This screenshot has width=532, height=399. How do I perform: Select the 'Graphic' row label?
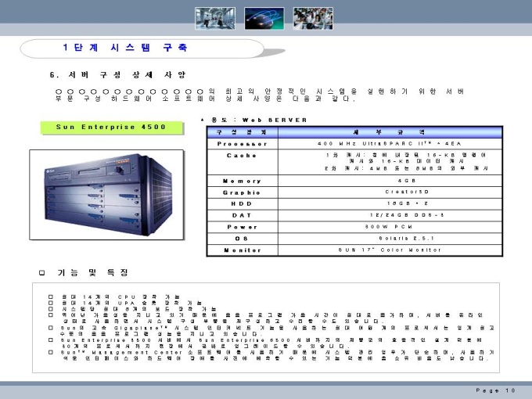coord(243,192)
